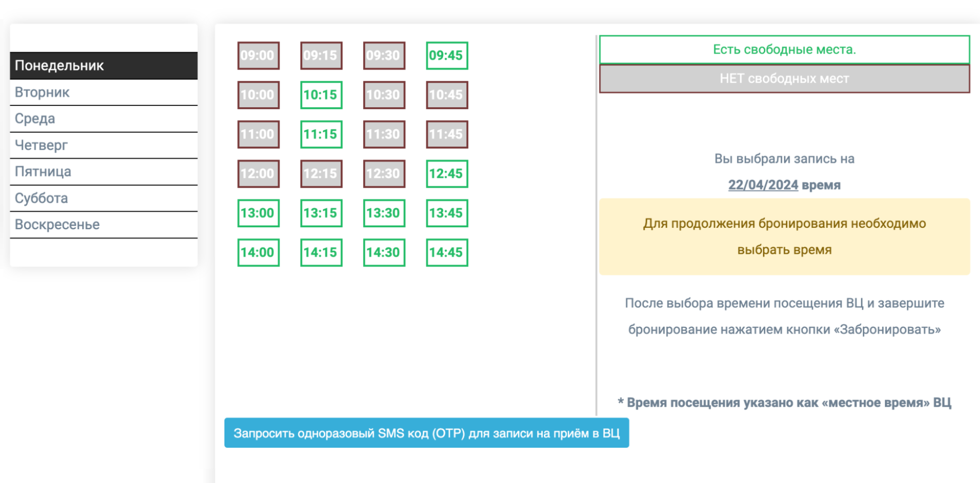Click the 10:45 time slot
The width and height of the screenshot is (980, 483).
pyautogui.click(x=447, y=95)
